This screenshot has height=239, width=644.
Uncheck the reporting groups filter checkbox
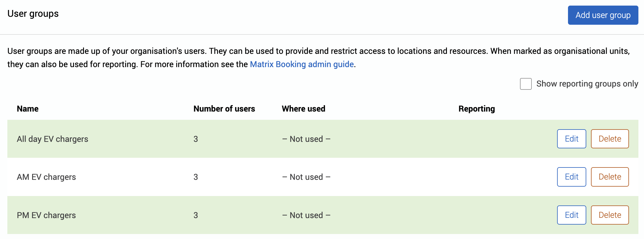(x=526, y=84)
